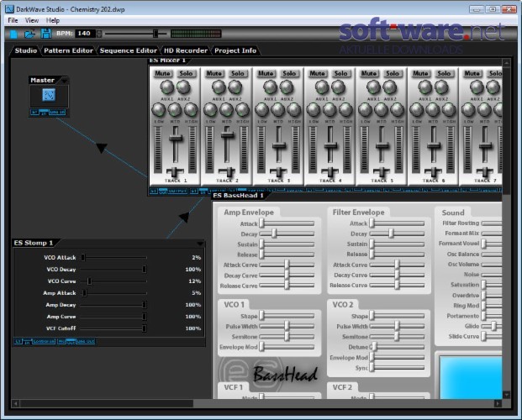This screenshot has width=522, height=420.
Task: Click the Track 5 MID EQ knob
Action: 381,110
